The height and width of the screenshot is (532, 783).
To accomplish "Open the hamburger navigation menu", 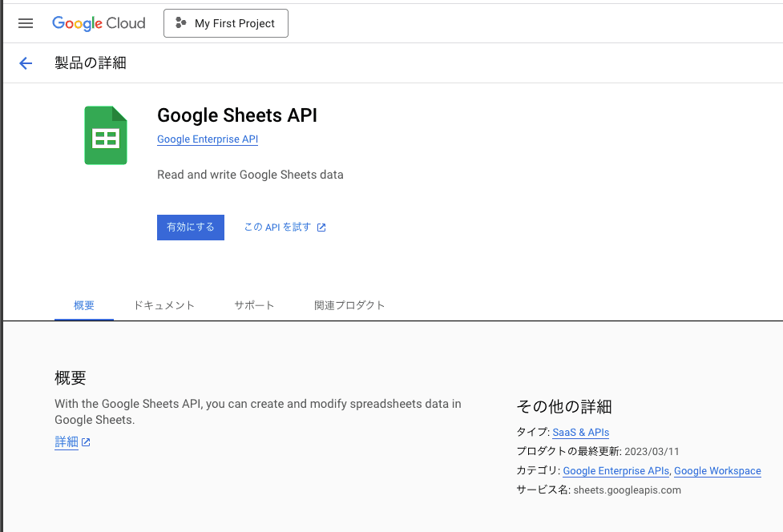I will coord(26,23).
